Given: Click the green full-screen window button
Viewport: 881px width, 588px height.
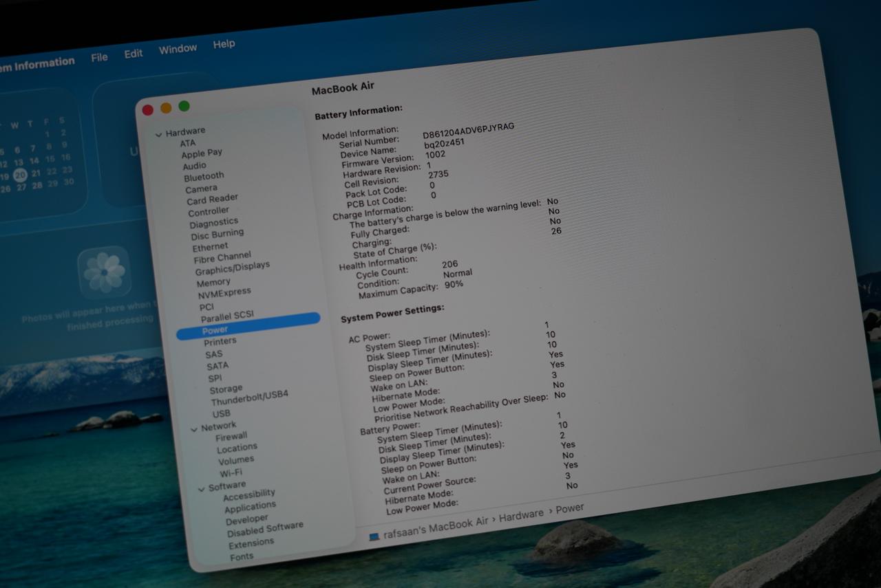Looking at the screenshot, I should tap(184, 106).
